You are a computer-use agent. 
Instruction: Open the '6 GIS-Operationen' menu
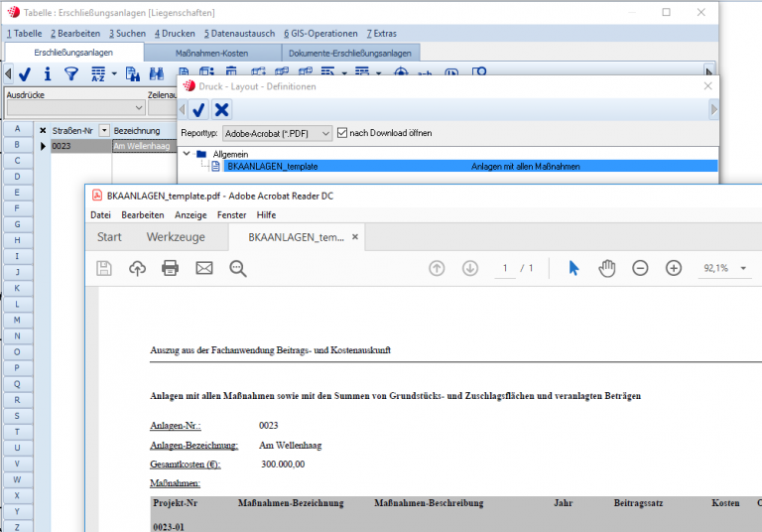coord(320,34)
